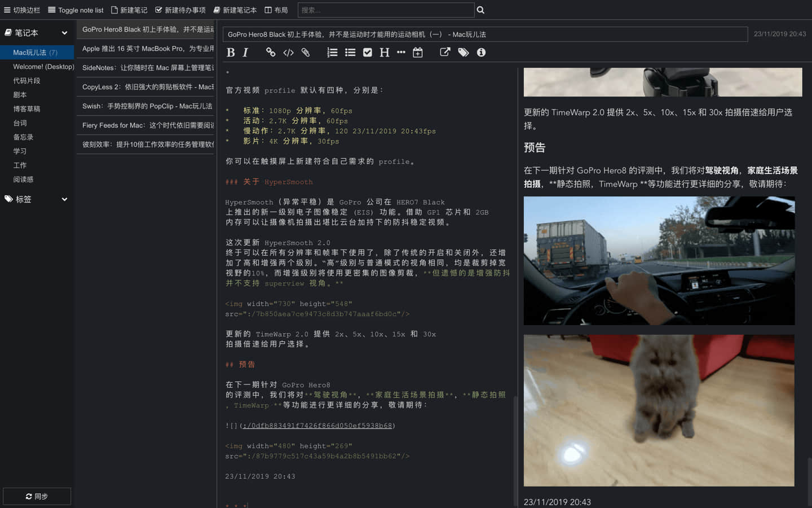Expand the 标签 section chevron
Screen dimensions: 812x508
[64, 199]
